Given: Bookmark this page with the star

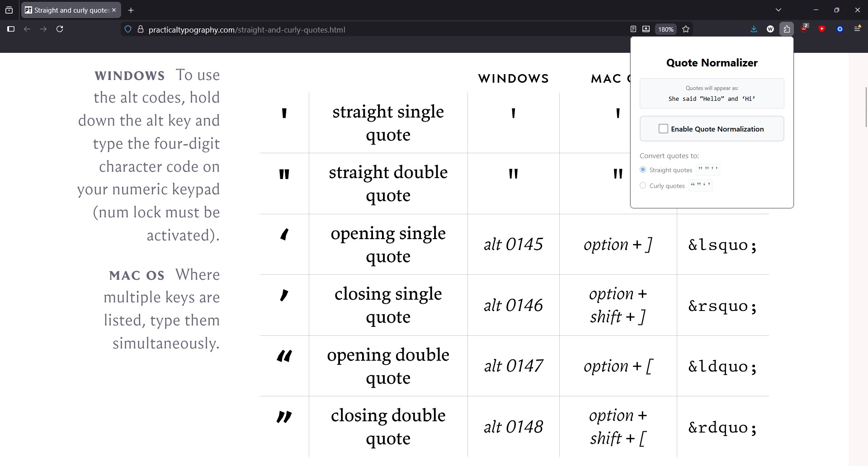Looking at the screenshot, I should coord(686,29).
